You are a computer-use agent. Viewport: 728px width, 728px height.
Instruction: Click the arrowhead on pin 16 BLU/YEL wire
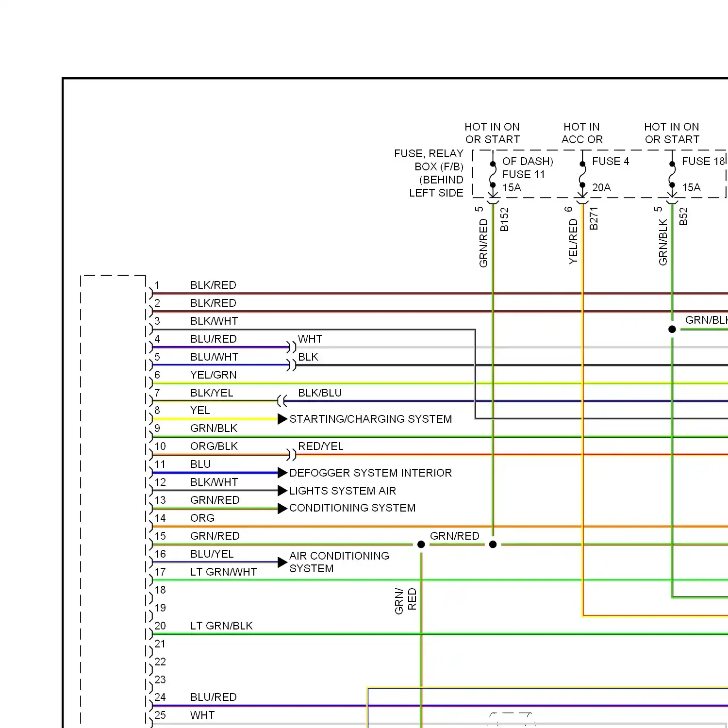tap(282, 562)
